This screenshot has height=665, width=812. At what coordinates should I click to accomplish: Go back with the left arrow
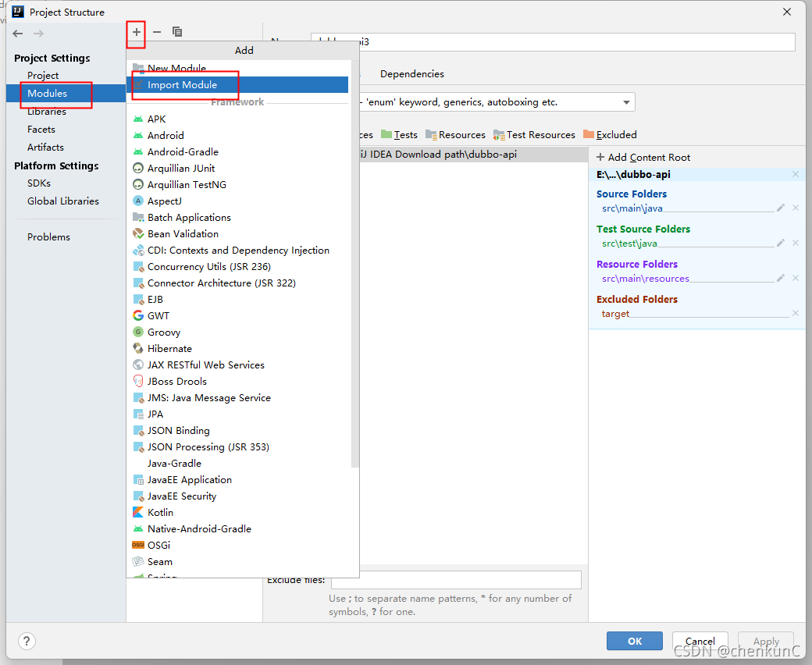point(18,34)
